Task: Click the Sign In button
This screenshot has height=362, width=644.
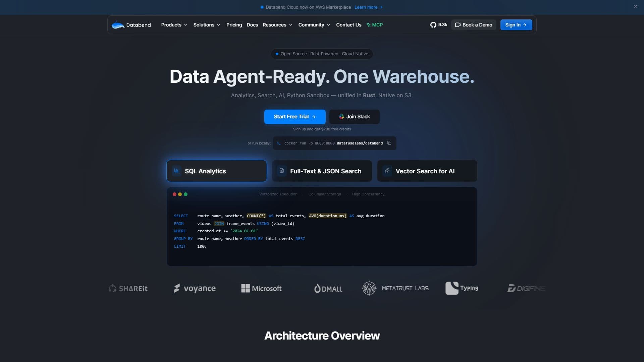Action: click(516, 25)
